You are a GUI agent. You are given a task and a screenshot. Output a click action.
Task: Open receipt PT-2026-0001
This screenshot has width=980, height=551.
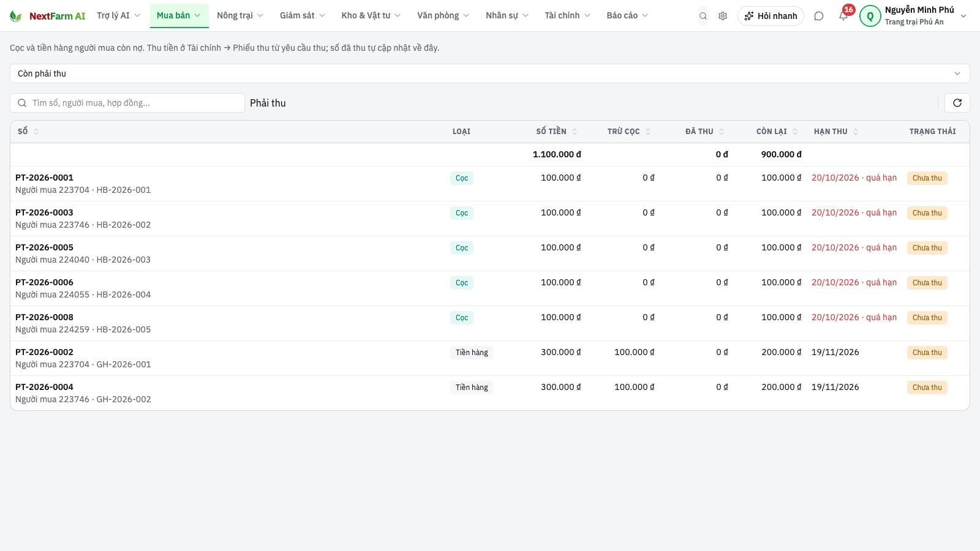(x=44, y=178)
